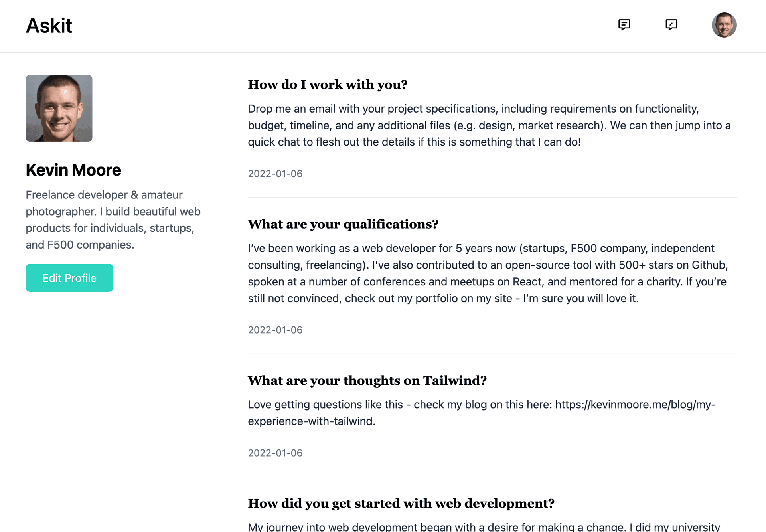Screen dimensions: 766x532
Task: Click the Askit logo
Action: [49, 26]
